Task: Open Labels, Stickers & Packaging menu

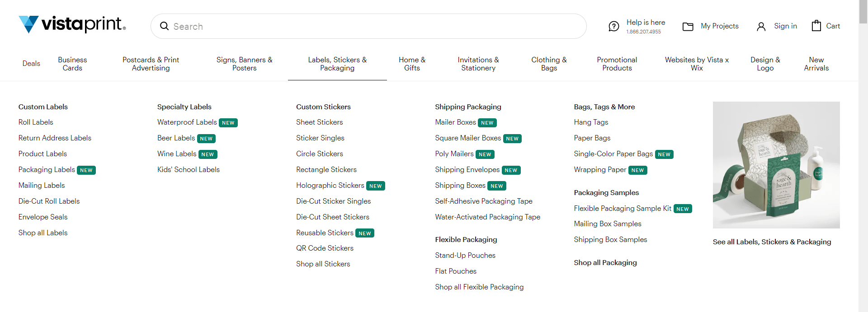Action: 337,64
